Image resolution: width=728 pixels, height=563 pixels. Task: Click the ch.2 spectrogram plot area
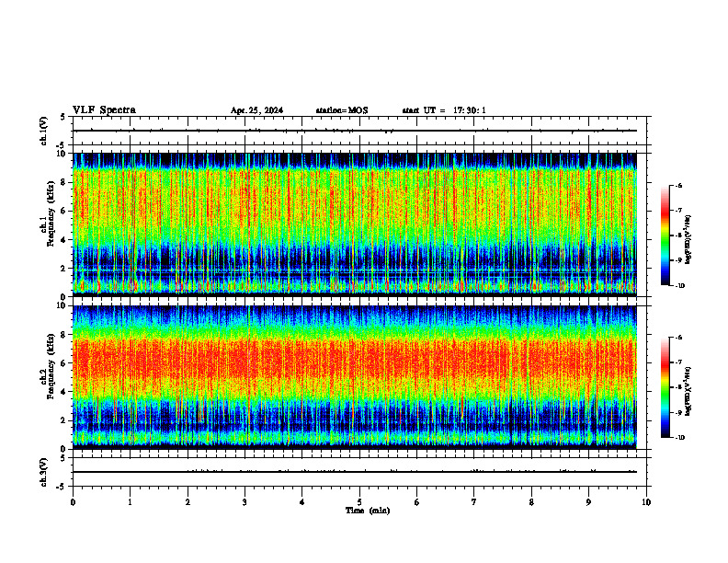355,377
